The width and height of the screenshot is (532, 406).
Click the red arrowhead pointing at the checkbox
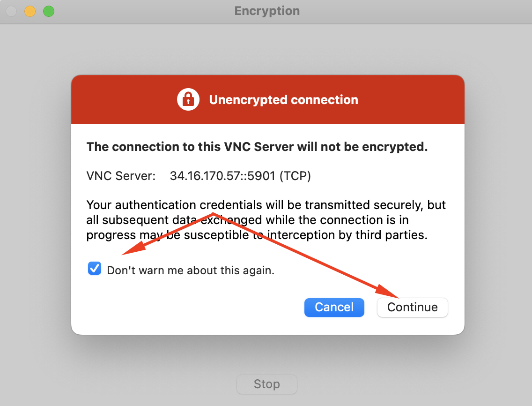pos(134,248)
